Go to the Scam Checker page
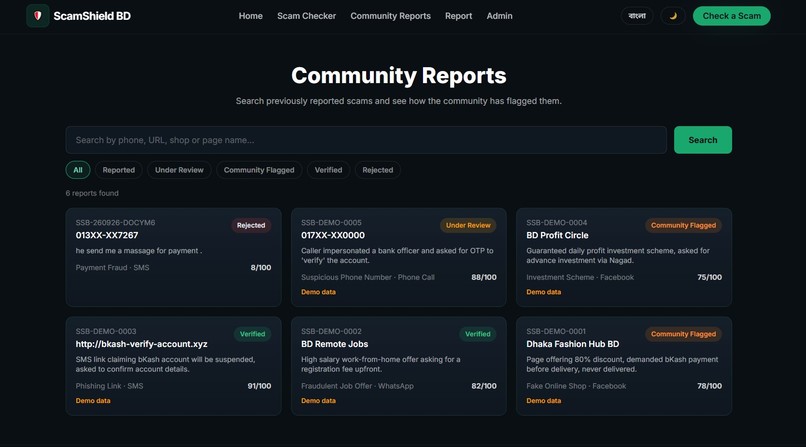 [x=306, y=16]
